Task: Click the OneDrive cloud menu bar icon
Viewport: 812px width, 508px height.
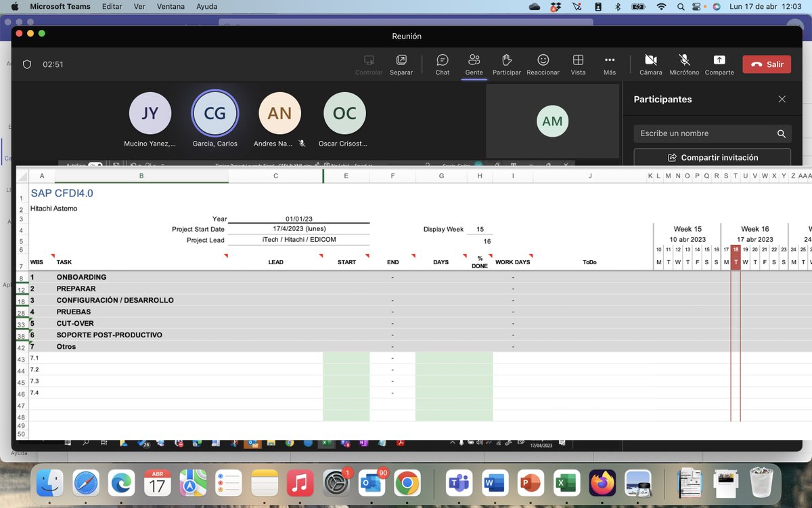Action: tap(535, 7)
